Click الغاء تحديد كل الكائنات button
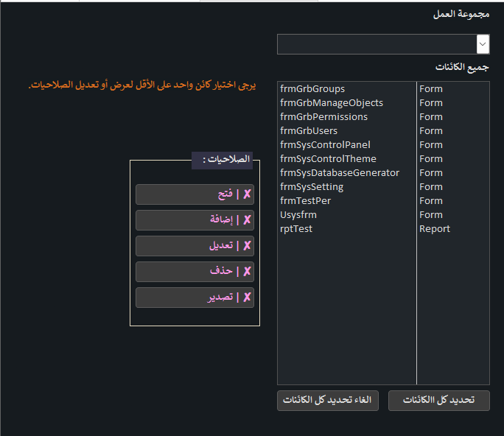The image size is (504, 436). (328, 401)
